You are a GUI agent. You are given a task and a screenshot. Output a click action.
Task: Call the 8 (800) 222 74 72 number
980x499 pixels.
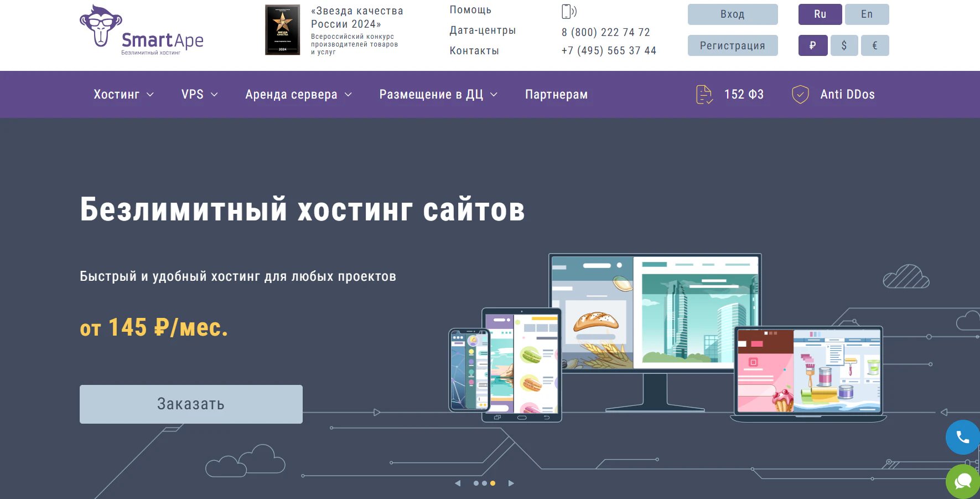coord(605,33)
